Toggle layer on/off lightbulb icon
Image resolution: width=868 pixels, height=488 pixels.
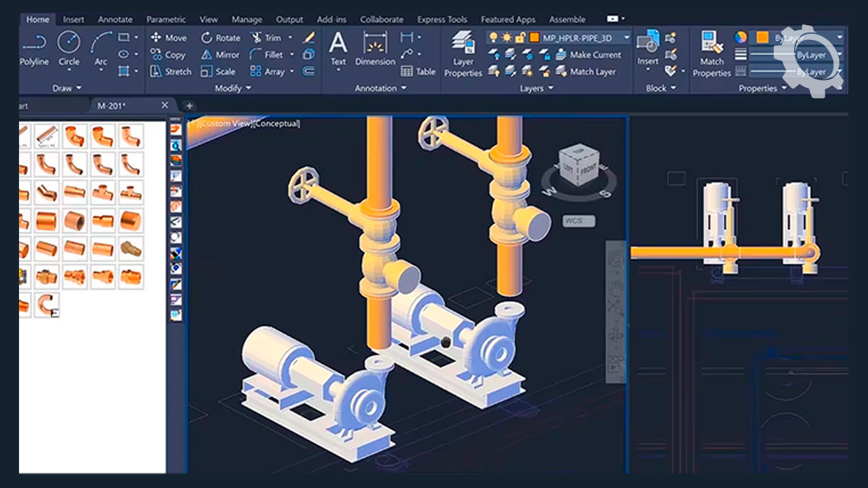click(493, 37)
